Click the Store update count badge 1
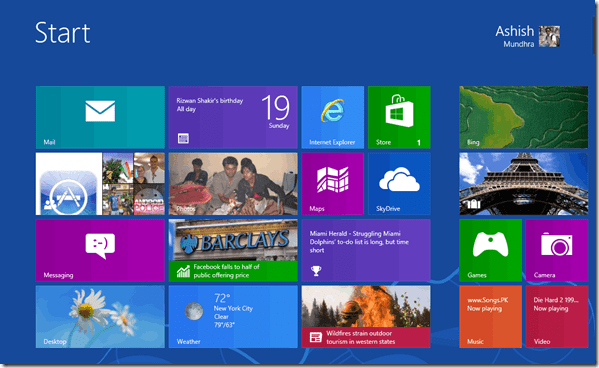Image resolution: width=599 pixels, height=368 pixels. pyautogui.click(x=419, y=143)
